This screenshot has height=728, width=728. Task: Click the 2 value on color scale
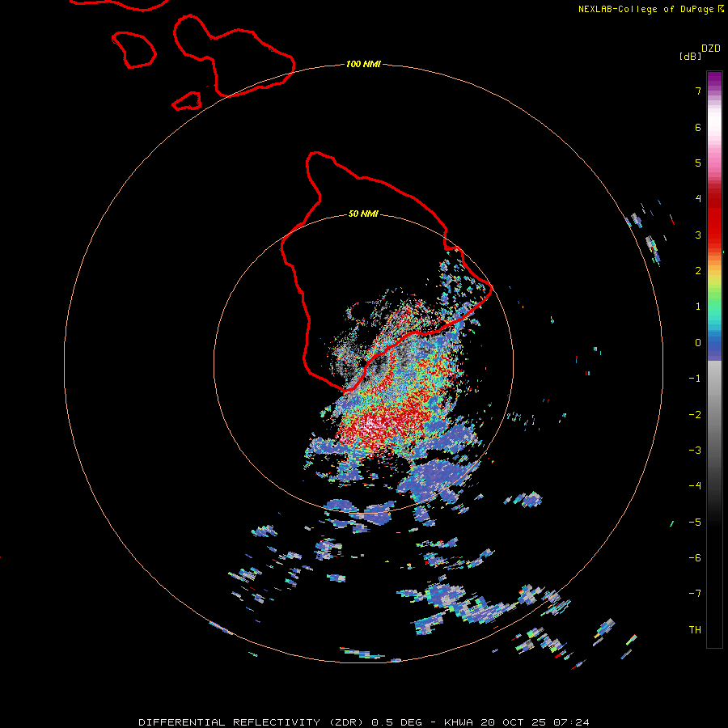[698, 271]
